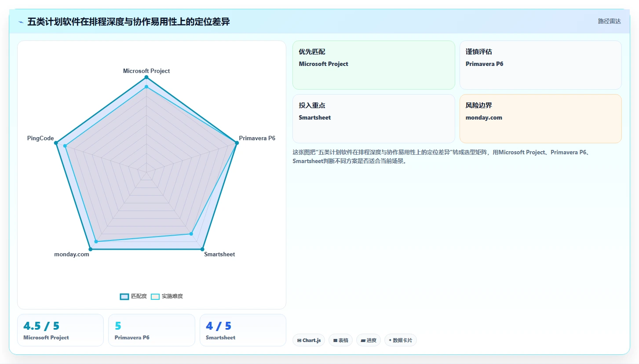Click the 实施难度 data point at monday.com
This screenshot has height=364, width=639.
tap(96, 242)
